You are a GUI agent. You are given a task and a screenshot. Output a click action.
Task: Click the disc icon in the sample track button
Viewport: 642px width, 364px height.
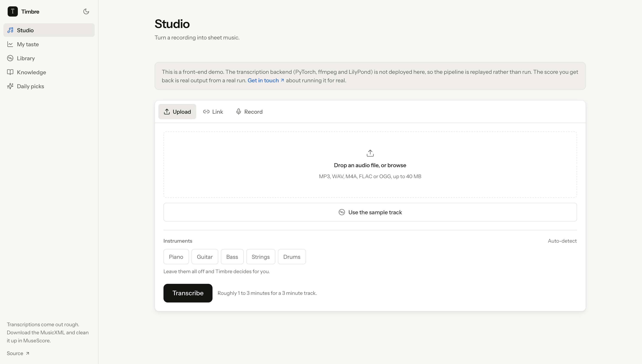pyautogui.click(x=342, y=212)
